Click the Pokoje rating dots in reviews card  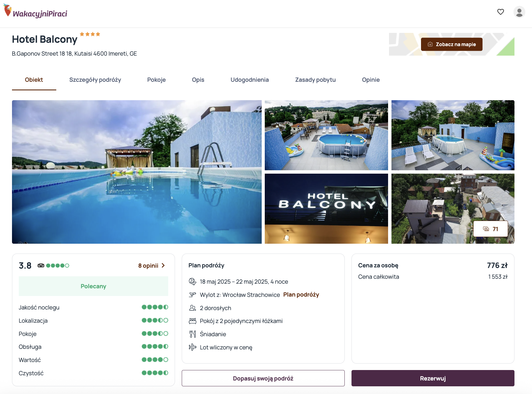(x=155, y=333)
